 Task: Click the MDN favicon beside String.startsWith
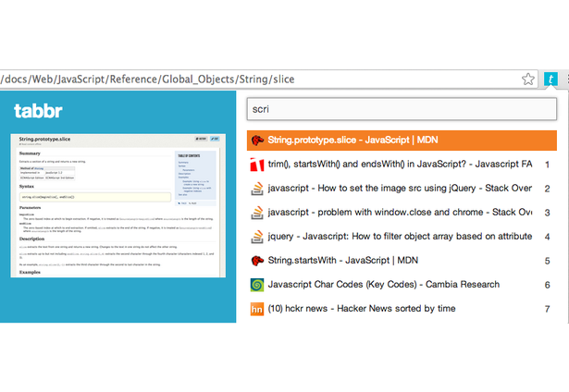pos(257,261)
